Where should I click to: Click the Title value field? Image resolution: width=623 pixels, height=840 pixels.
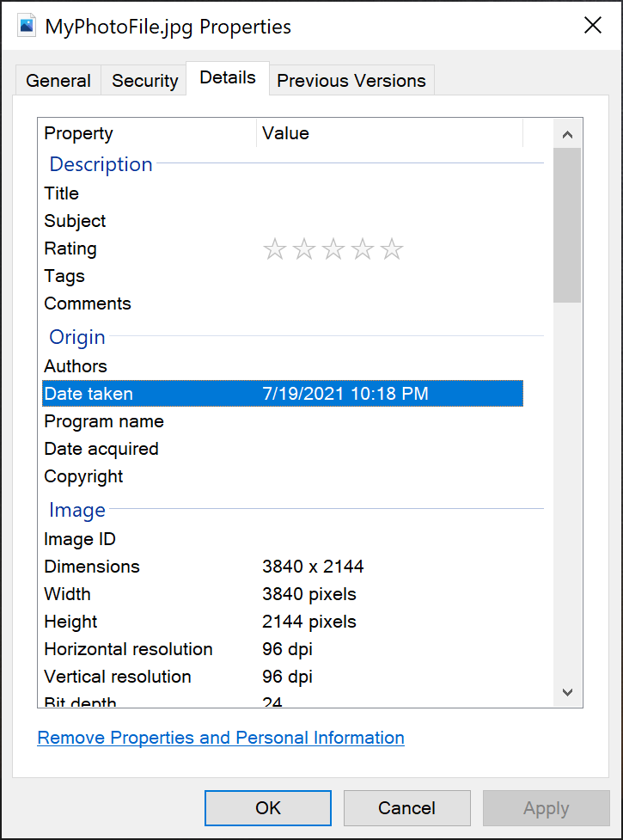(x=389, y=193)
